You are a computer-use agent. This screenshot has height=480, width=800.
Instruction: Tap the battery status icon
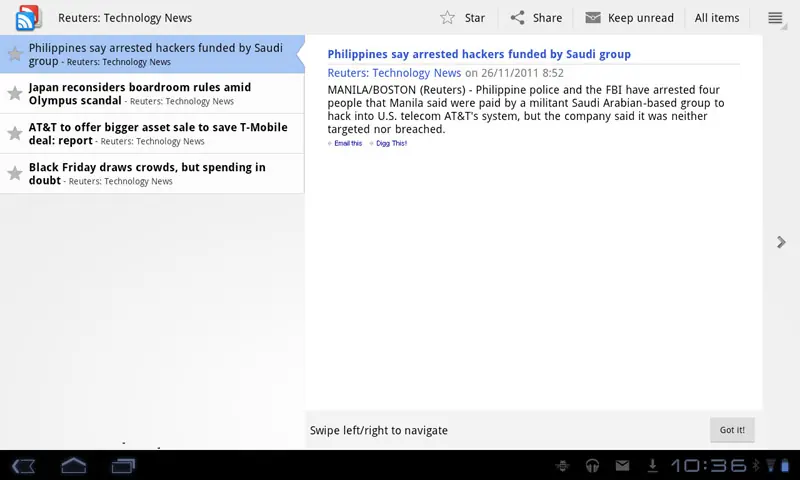785,465
